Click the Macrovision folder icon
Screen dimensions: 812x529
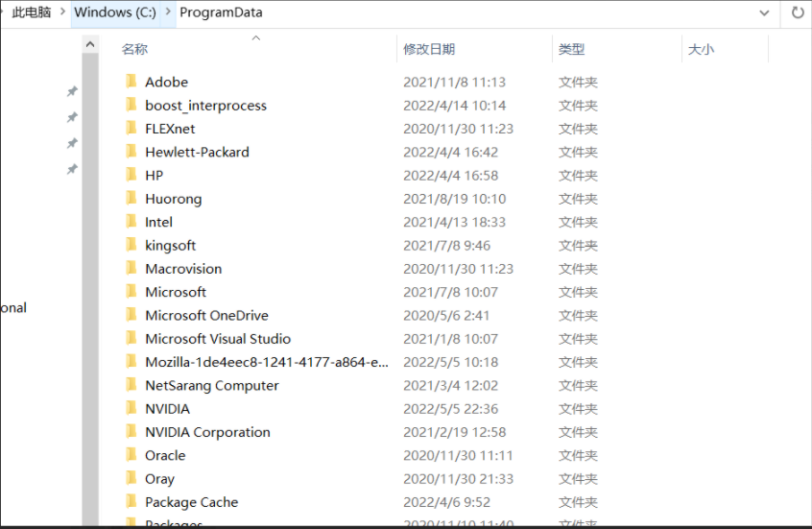click(131, 268)
